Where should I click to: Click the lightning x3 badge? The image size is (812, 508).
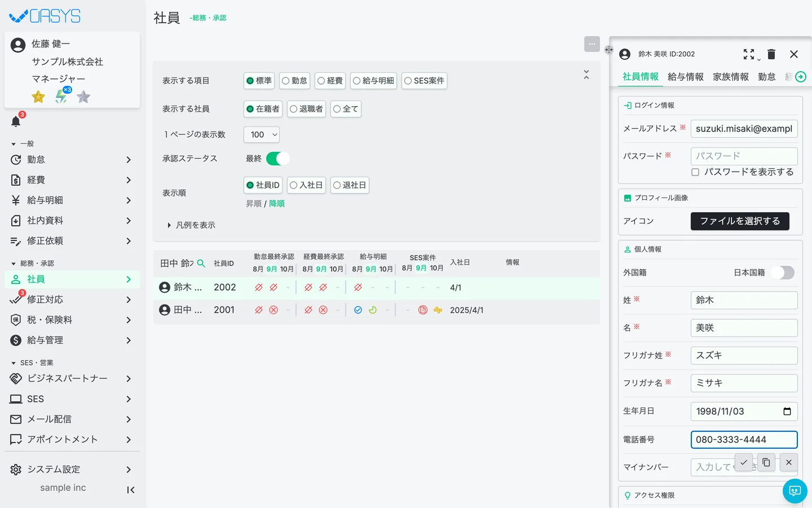(x=61, y=96)
